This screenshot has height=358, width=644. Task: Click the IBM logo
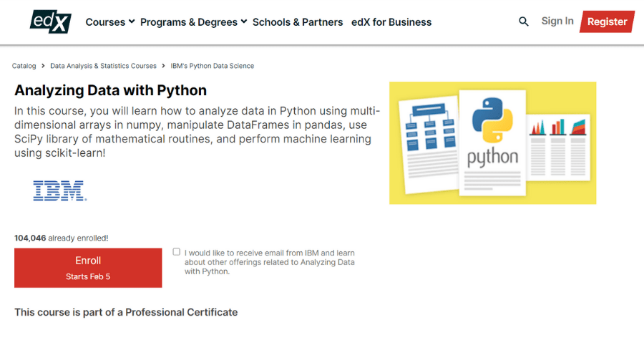click(60, 190)
